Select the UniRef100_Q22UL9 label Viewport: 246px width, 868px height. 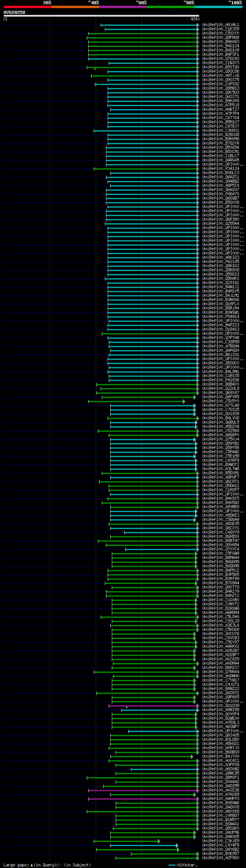221,388
